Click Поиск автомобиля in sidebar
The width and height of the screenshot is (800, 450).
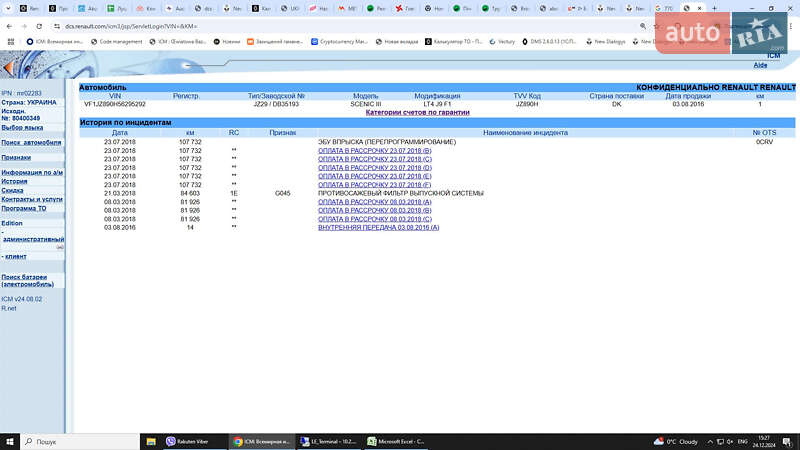(x=31, y=143)
